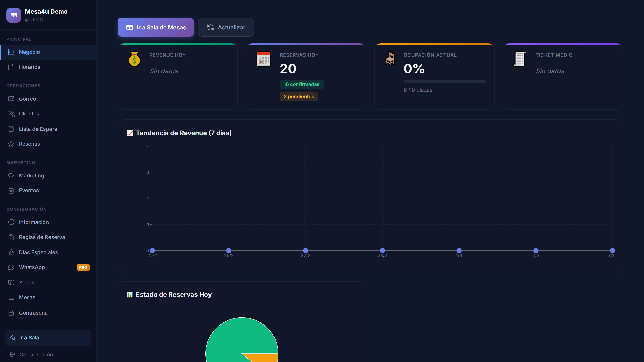Image resolution: width=644 pixels, height=362 pixels.
Task: Go to Mesas configuration
Action: click(x=48, y=298)
